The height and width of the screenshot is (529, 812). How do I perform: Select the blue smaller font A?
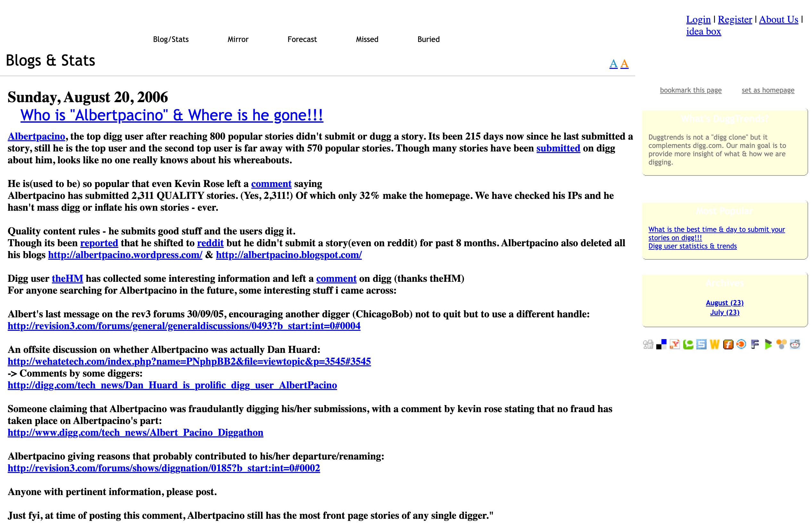tap(613, 64)
